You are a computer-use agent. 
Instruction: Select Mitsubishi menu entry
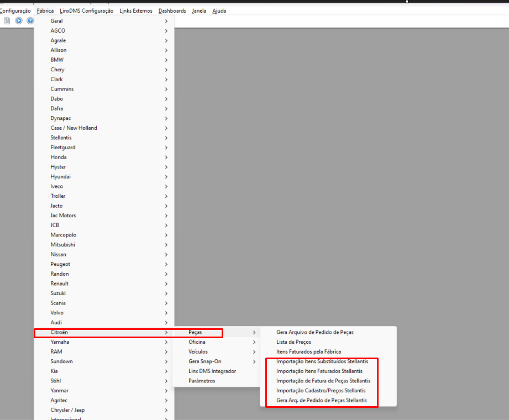pyautogui.click(x=104, y=245)
